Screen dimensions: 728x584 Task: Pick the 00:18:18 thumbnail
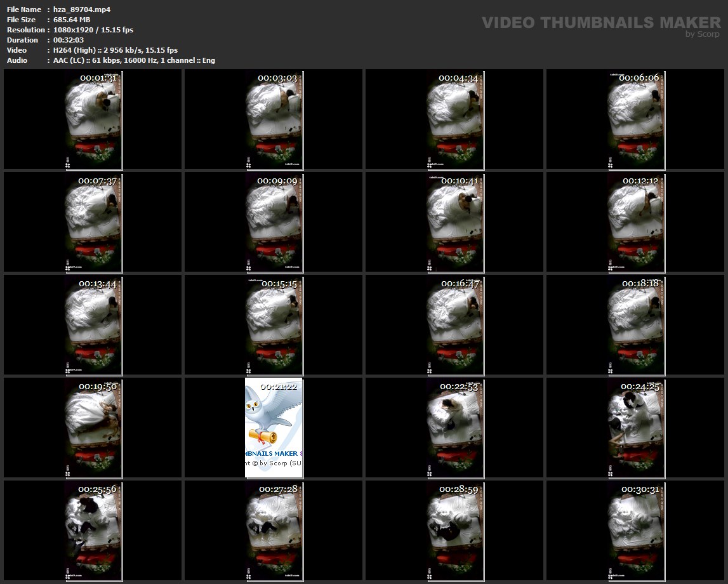635,326
